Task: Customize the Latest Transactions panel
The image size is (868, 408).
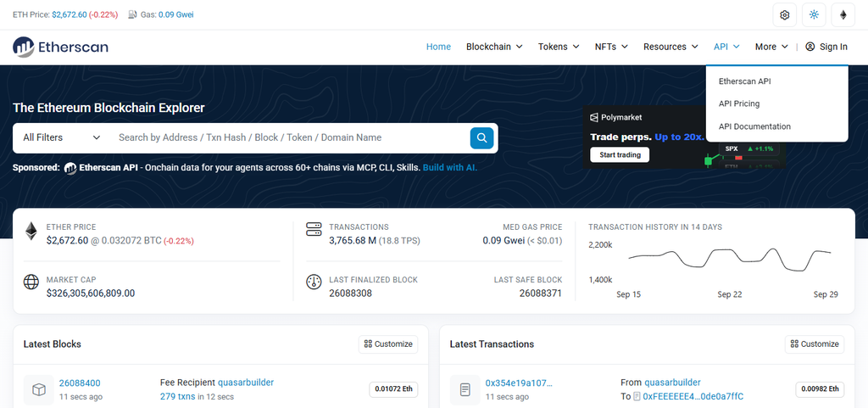Action: pos(815,344)
